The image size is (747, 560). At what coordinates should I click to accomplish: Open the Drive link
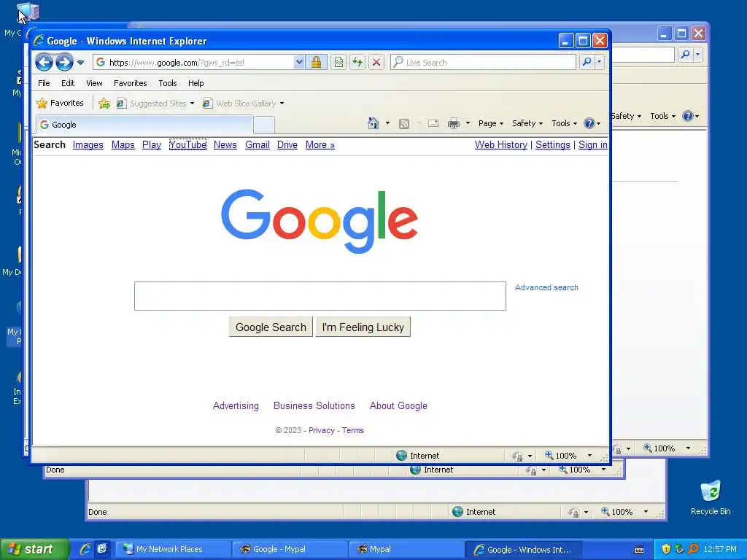tap(287, 145)
